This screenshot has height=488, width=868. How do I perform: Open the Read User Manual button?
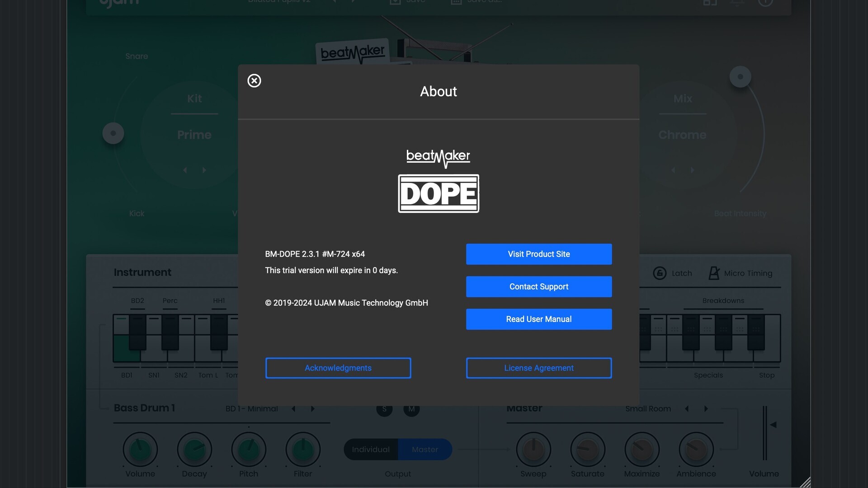pos(539,319)
